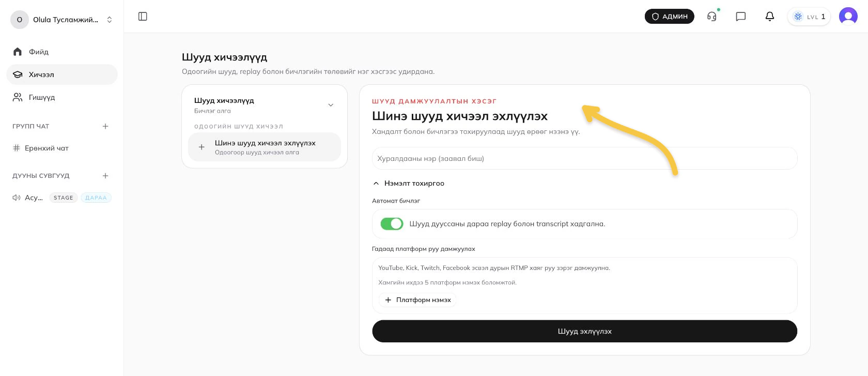Open Гишүүд in the sidebar
This screenshot has height=376, width=868.
click(62, 97)
